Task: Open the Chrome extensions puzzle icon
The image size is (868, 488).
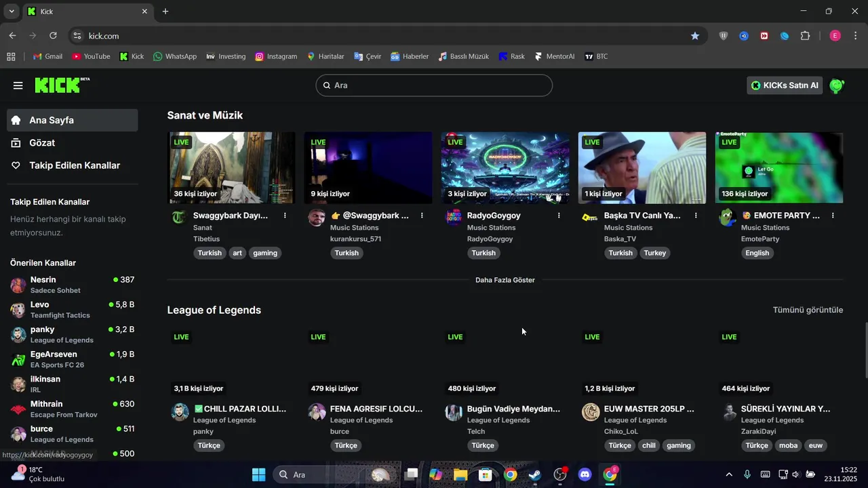Action: point(805,36)
